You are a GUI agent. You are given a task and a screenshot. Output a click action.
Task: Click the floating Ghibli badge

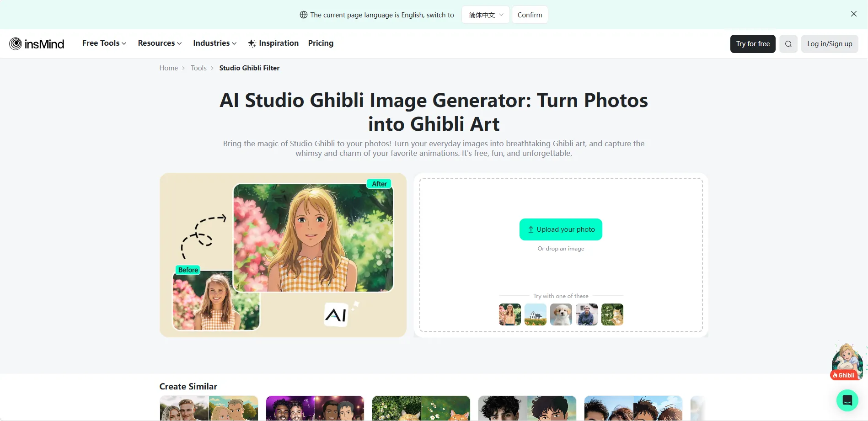coord(847,362)
